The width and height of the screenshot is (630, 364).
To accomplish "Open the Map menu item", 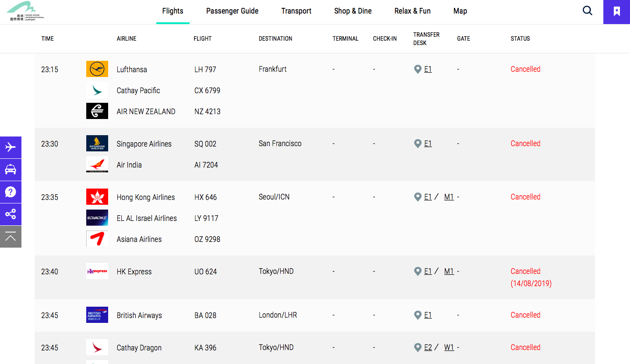I will (460, 11).
